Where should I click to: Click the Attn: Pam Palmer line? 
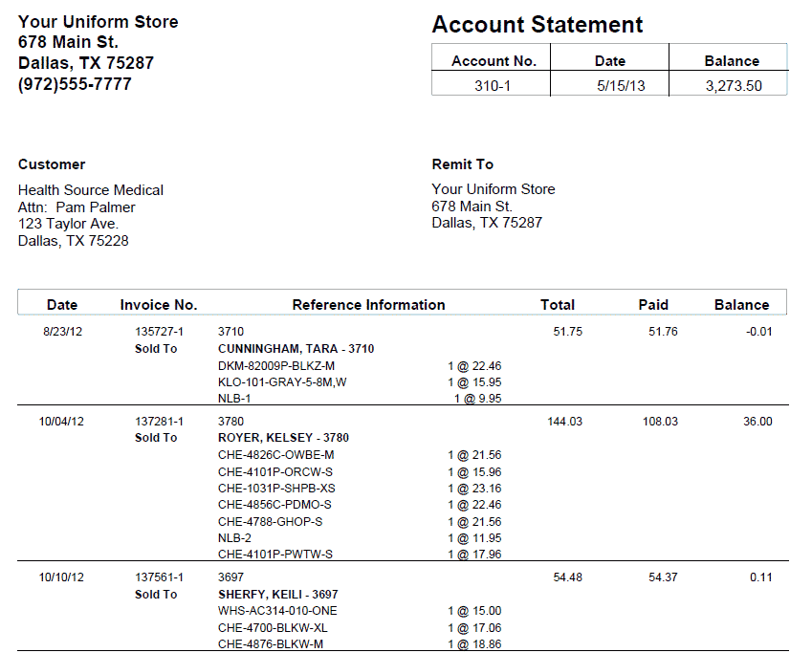[x=77, y=207]
